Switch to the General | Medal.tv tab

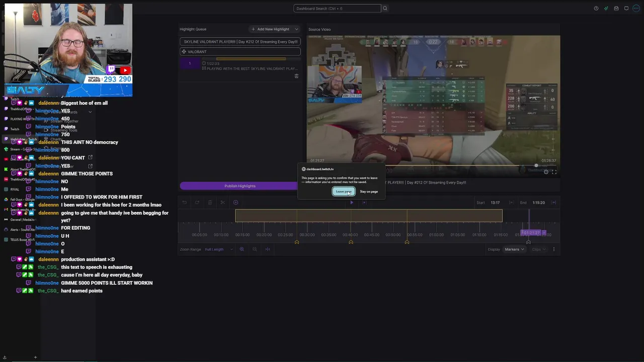(20, 220)
